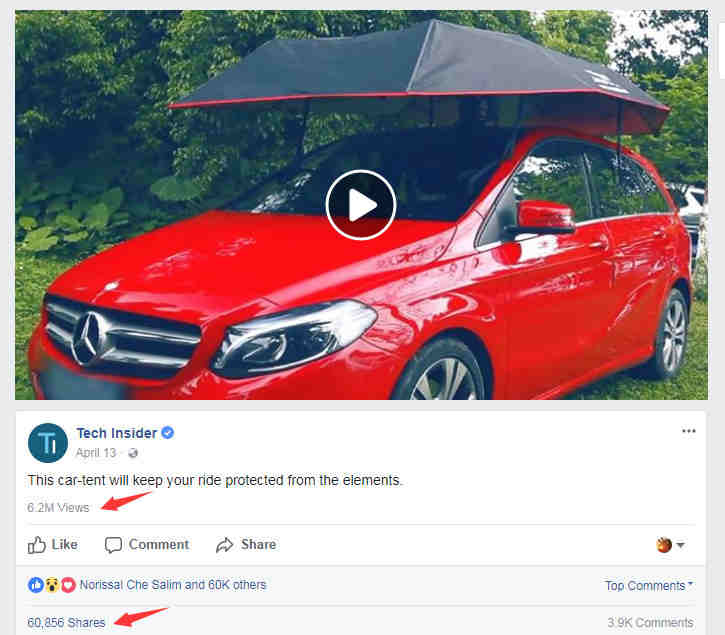Expand the Top Comments sort dropdown
The height and width of the screenshot is (635, 725).
649,586
